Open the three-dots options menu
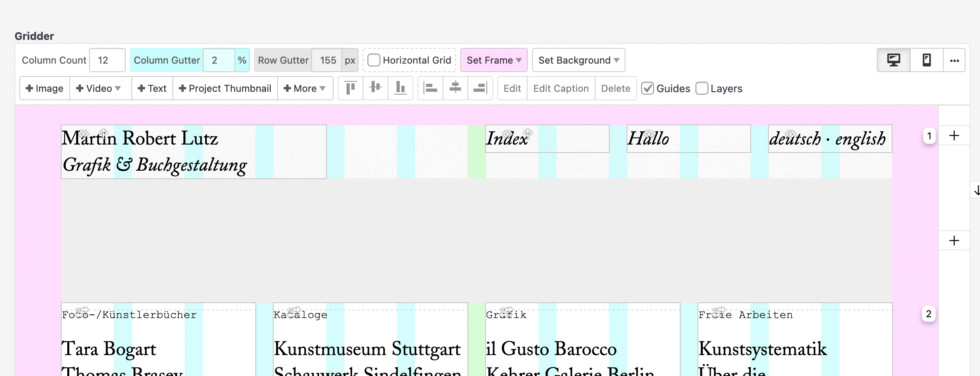 [954, 60]
